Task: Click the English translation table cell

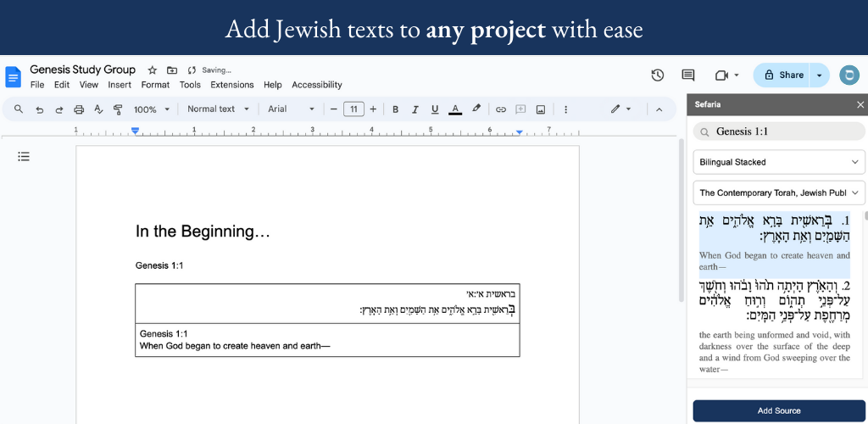Action: click(327, 340)
